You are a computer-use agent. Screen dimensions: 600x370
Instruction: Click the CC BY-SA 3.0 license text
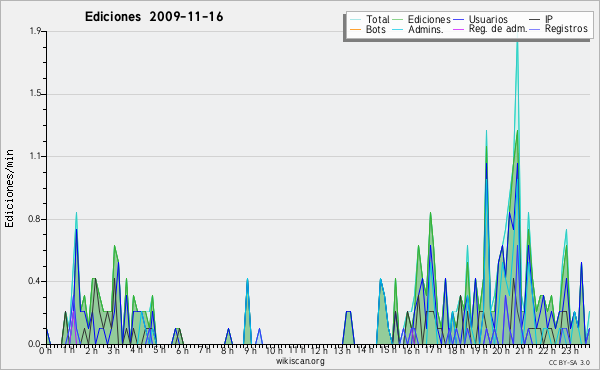pos(569,362)
